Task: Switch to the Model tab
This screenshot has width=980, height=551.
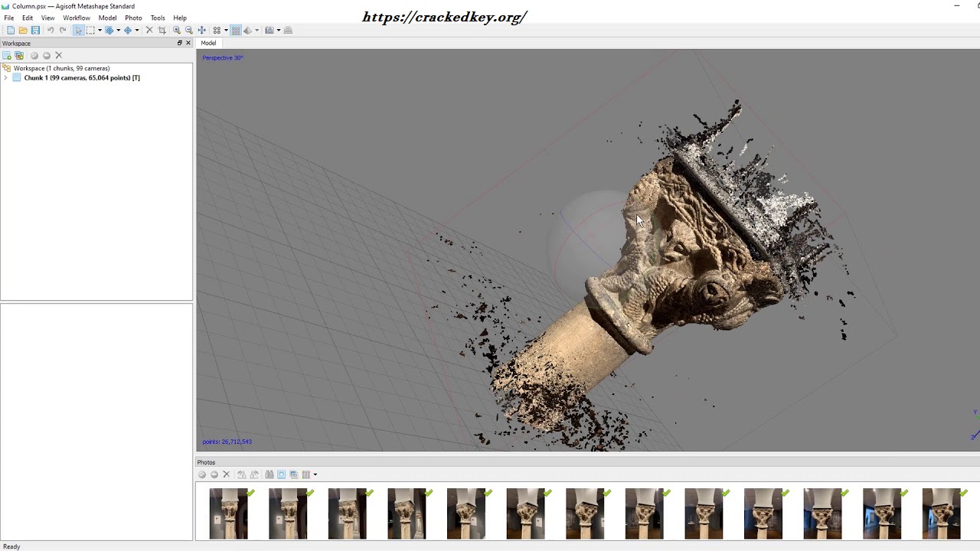Action: 208,43
